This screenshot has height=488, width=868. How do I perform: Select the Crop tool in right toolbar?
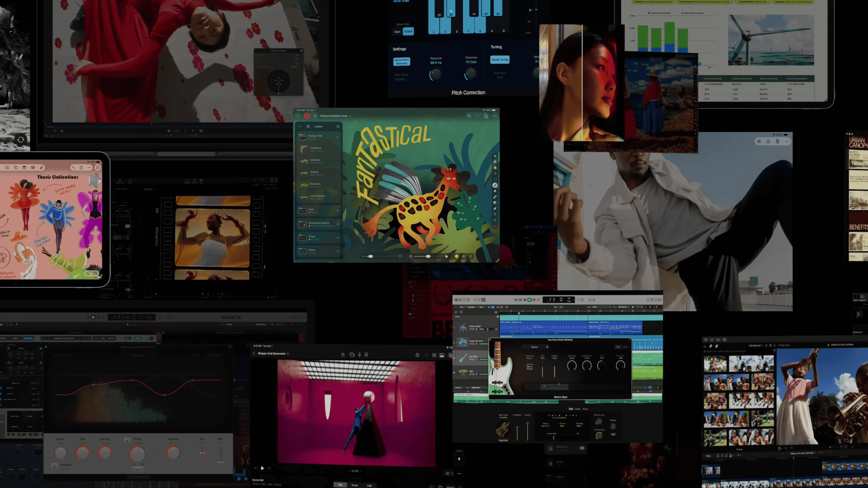pyautogui.click(x=495, y=220)
